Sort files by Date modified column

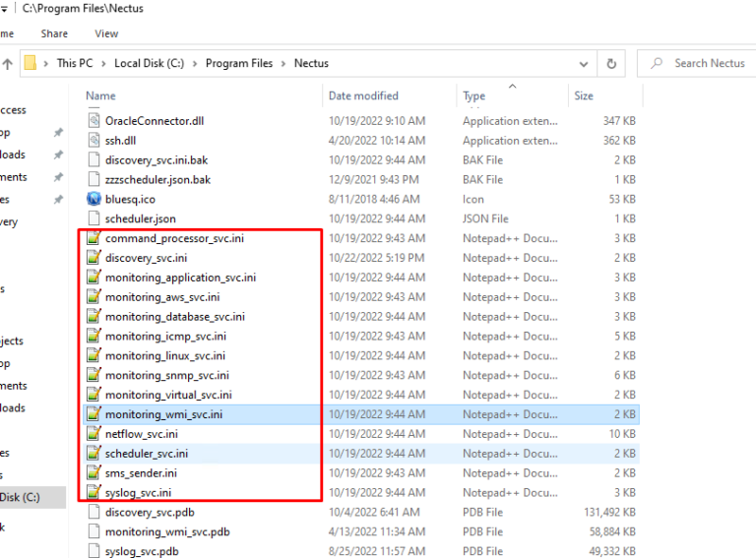pyautogui.click(x=363, y=96)
